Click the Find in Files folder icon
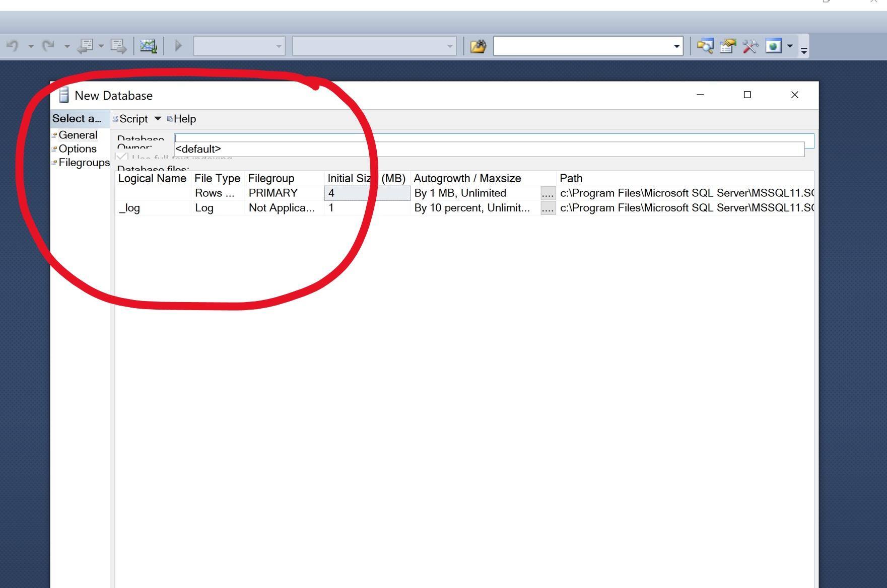This screenshot has width=887, height=588. coord(478,46)
